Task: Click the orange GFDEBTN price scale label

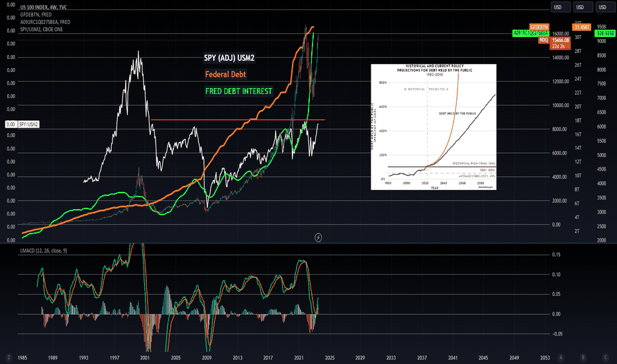Action: [x=539, y=27]
